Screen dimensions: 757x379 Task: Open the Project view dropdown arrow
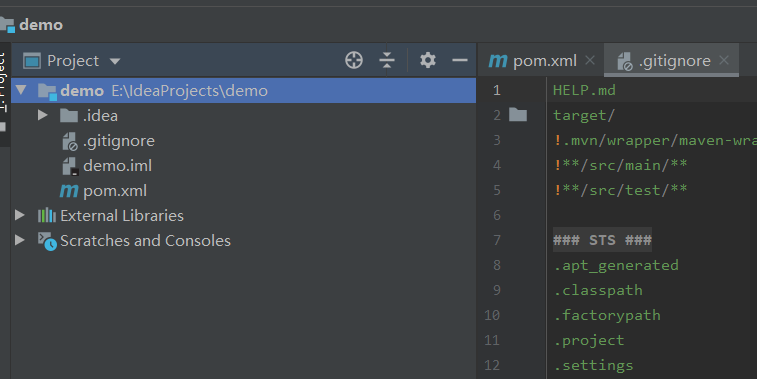click(115, 61)
